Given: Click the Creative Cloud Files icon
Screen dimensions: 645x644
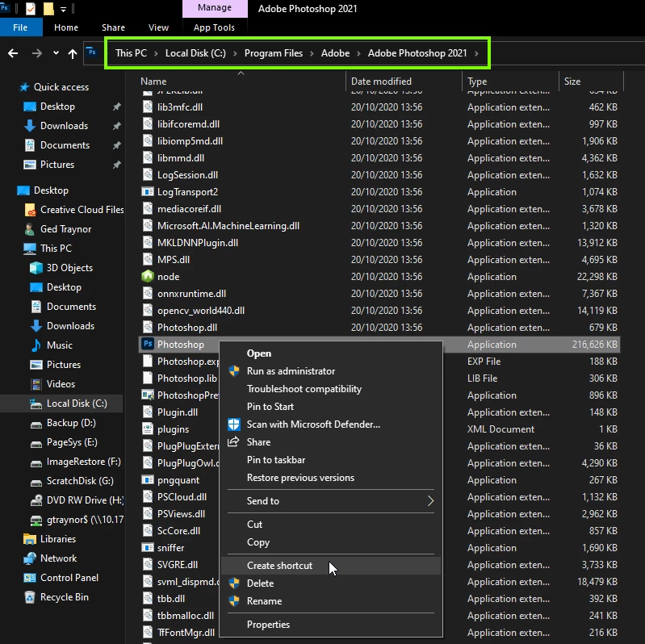Looking at the screenshot, I should [30, 210].
